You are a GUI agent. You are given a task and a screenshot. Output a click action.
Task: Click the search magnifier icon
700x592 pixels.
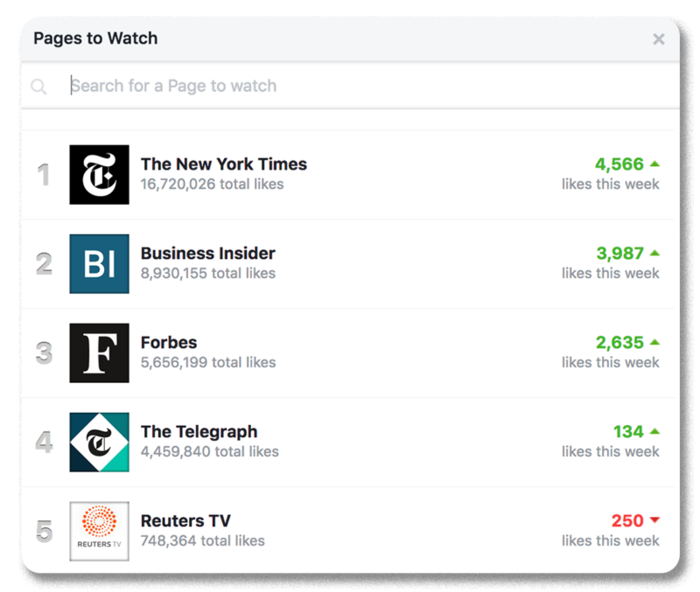tap(38, 87)
